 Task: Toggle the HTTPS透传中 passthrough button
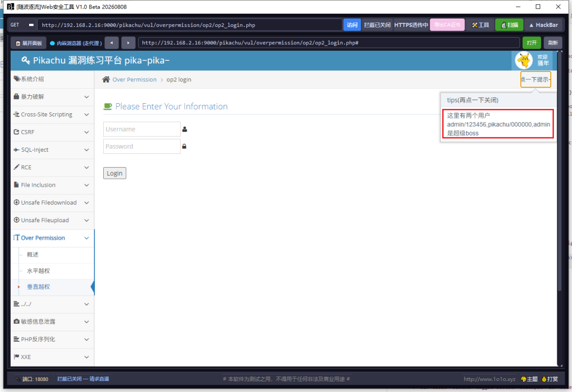click(411, 25)
